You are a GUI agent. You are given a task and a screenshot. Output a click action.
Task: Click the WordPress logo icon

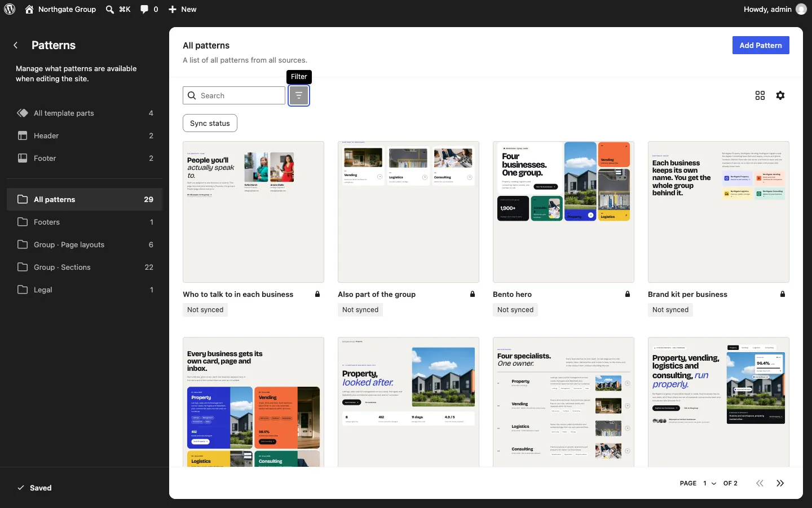(10, 9)
